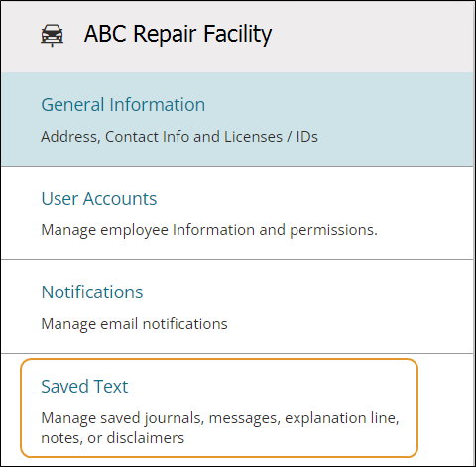Click 'notes, or disclaimers' line in Saved Text
The image size is (476, 467).
coord(112,438)
